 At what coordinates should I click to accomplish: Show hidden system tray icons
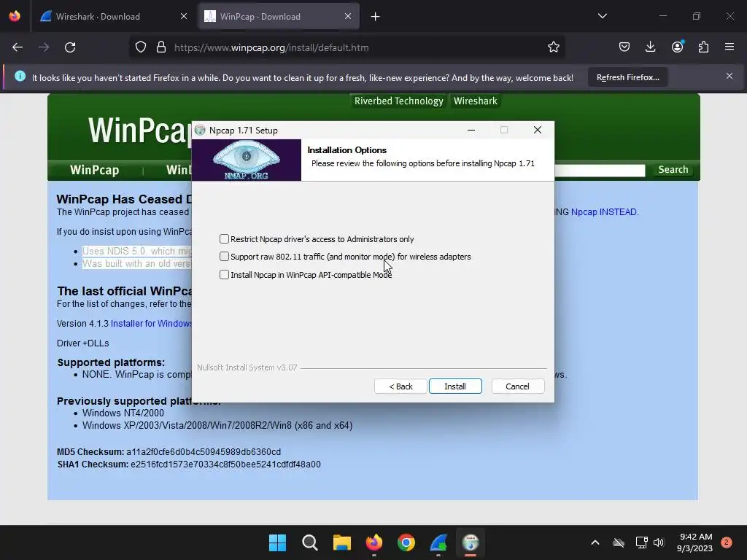[595, 542]
